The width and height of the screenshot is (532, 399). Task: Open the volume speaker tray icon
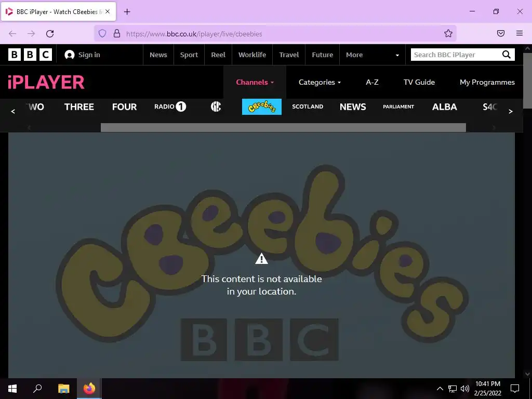pyautogui.click(x=465, y=389)
